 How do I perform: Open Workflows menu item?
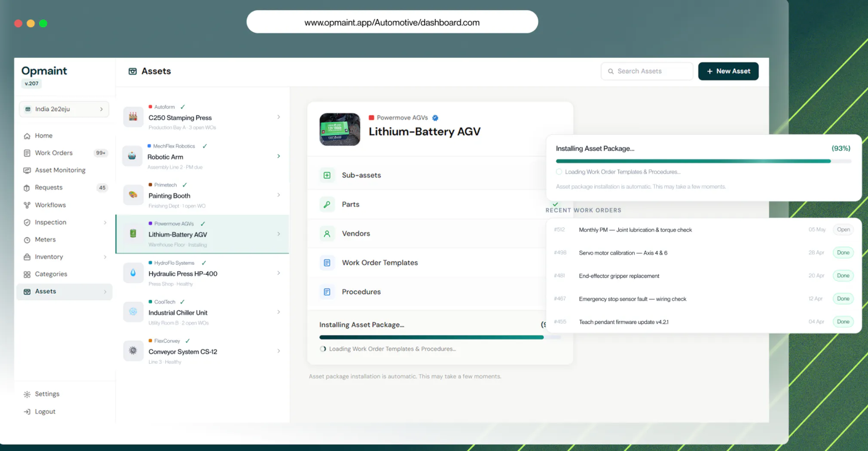tap(64, 205)
